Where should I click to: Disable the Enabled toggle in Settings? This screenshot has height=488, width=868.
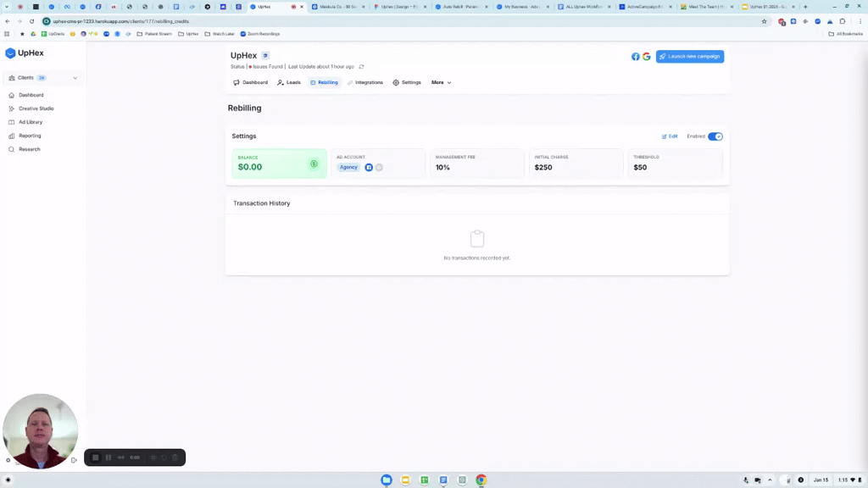(x=715, y=136)
